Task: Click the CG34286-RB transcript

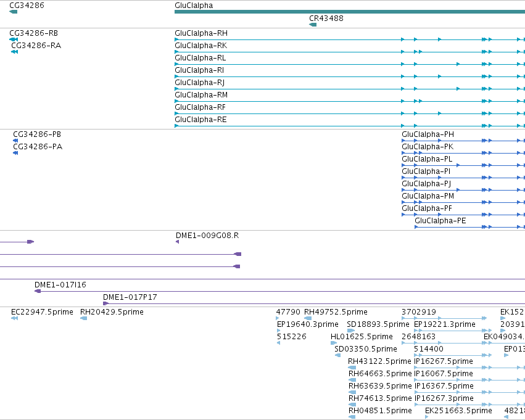Action: click(14, 39)
